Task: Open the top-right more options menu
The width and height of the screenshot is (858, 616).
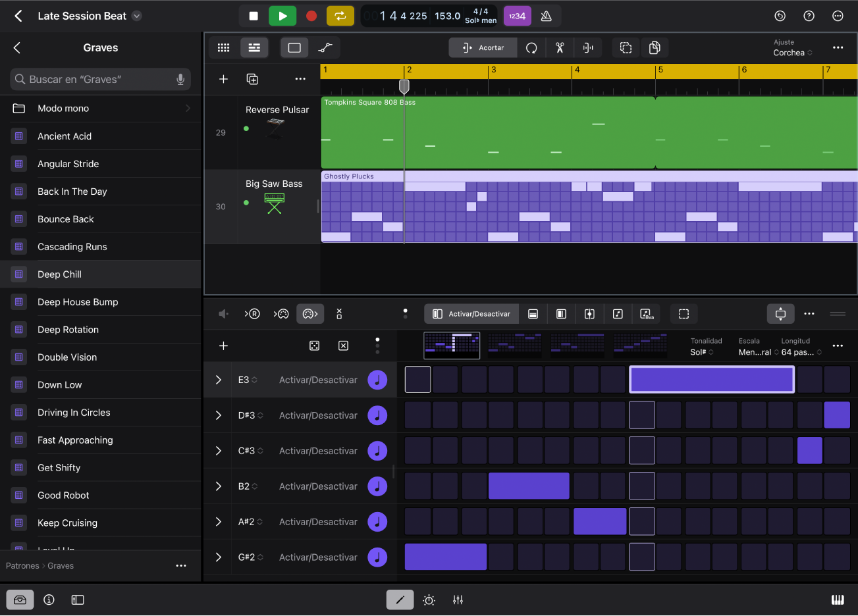Action: point(838,16)
